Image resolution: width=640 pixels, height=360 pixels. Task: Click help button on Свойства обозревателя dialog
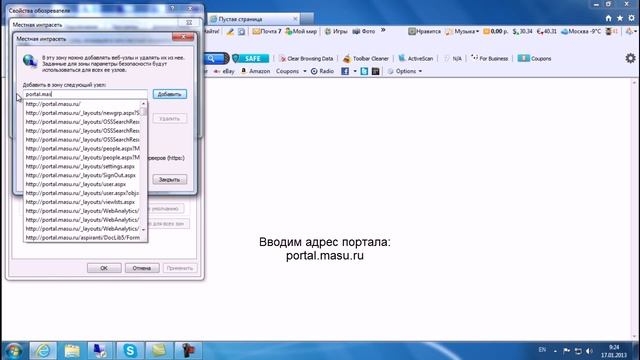click(172, 9)
